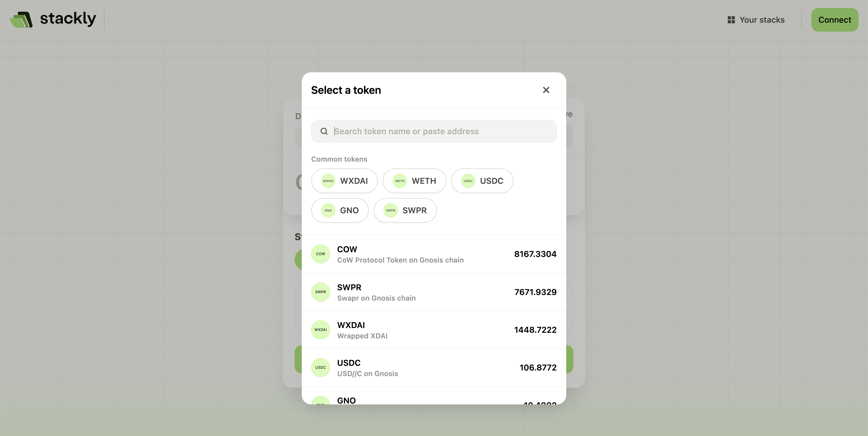Select the SWPR common token chip
The width and height of the screenshot is (868, 436).
pos(405,210)
